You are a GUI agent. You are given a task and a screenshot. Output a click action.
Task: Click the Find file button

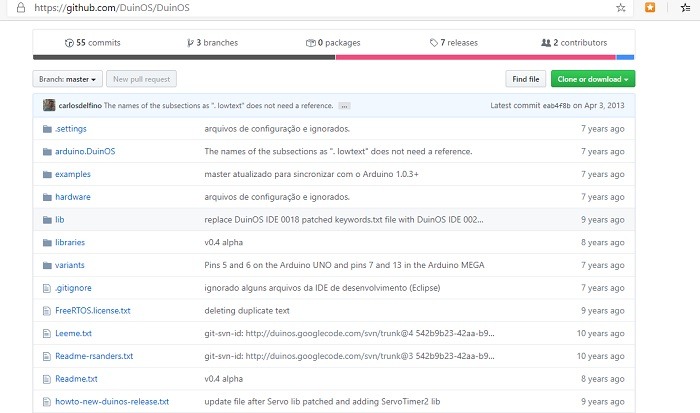click(x=526, y=79)
